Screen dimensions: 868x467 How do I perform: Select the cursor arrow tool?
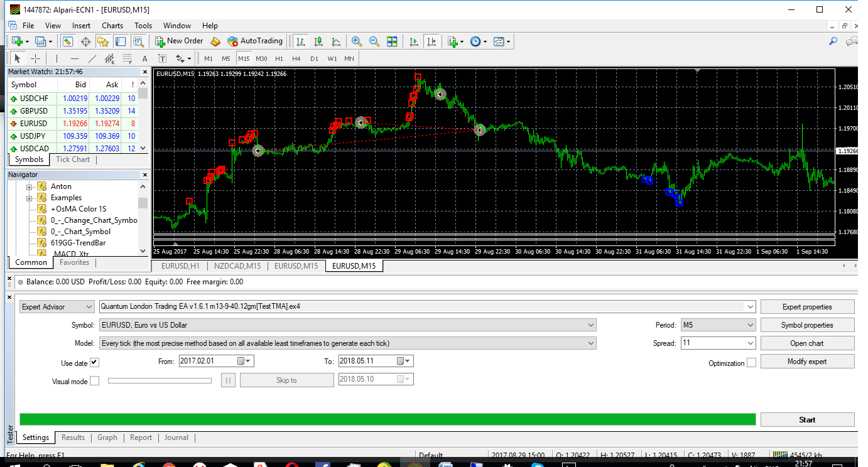point(18,58)
